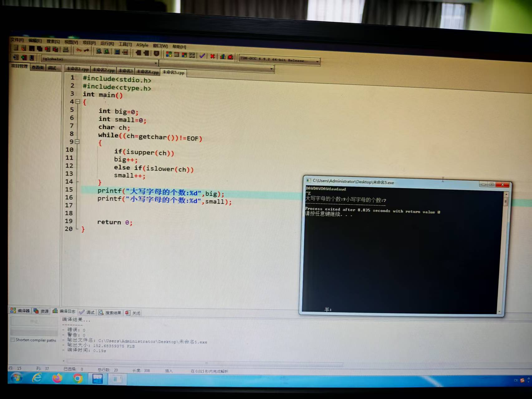
Task: Open the TDM-GCC 4.9.2 compiler dropdown
Action: pos(279,60)
